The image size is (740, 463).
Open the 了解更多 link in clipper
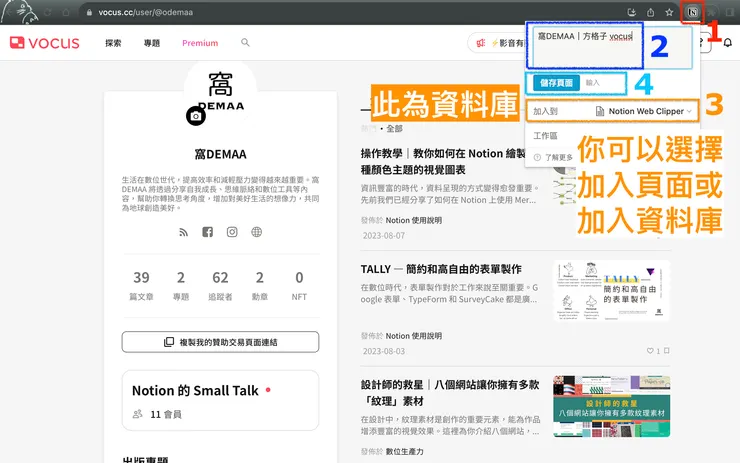559,157
